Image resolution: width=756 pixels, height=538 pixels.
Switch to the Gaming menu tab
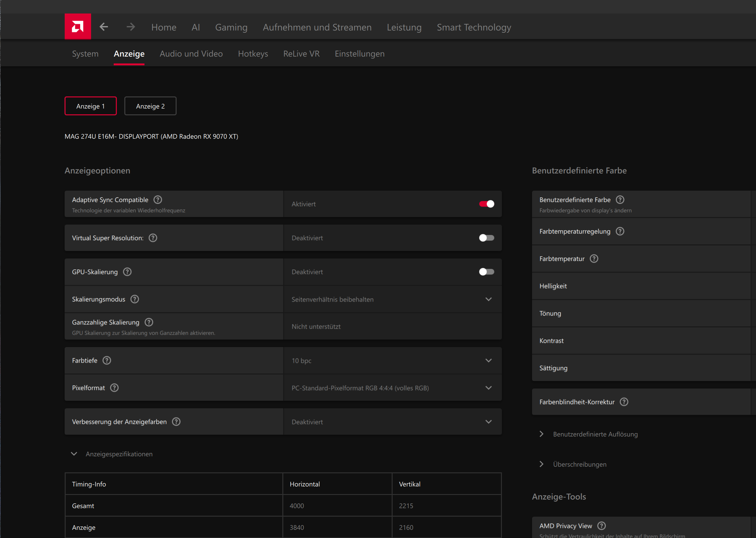click(x=231, y=27)
